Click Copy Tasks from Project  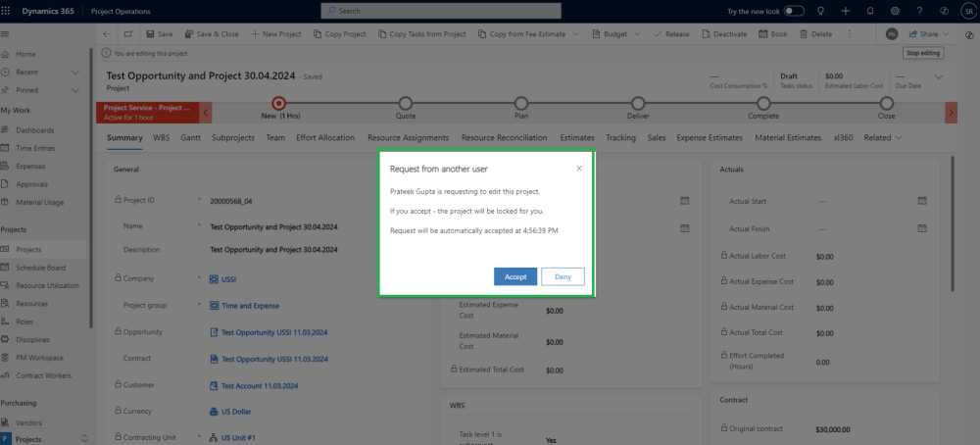coord(421,33)
